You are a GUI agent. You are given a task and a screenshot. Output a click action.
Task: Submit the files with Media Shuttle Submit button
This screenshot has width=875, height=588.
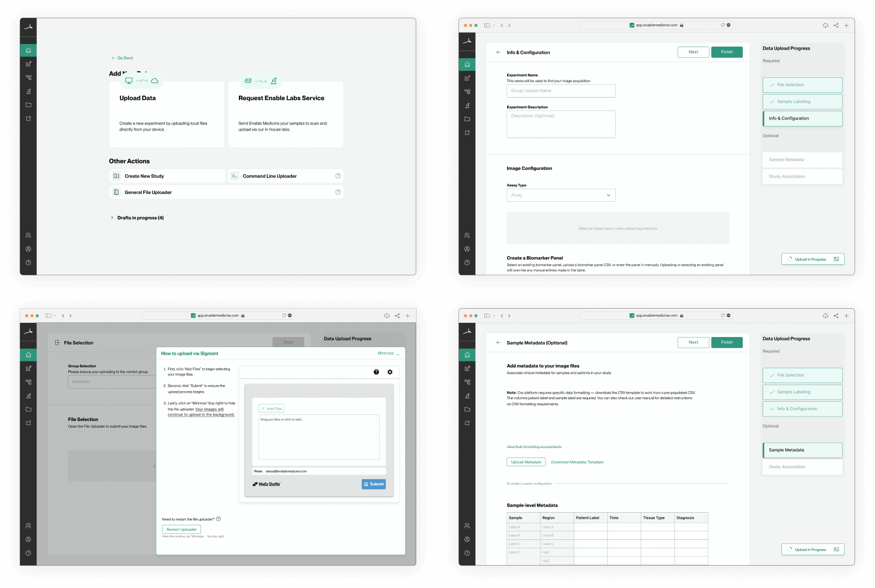tap(374, 484)
